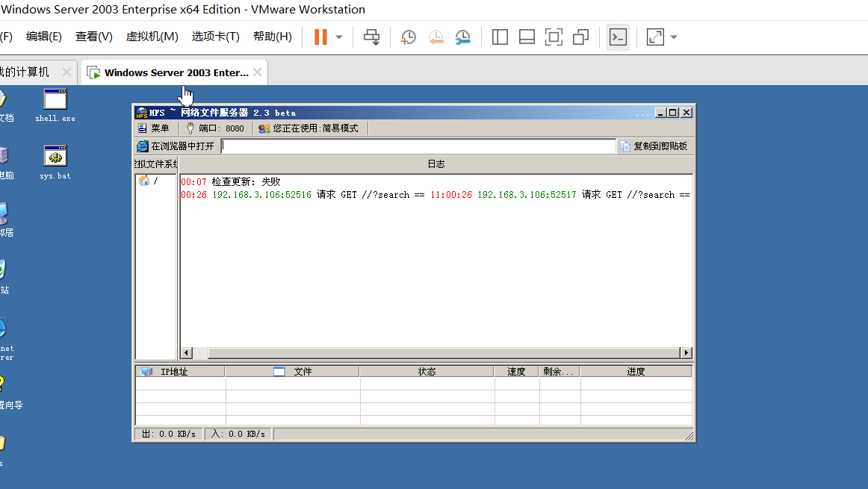Open the 选项卡(T) menu
The width and height of the screenshot is (868, 489).
[215, 37]
